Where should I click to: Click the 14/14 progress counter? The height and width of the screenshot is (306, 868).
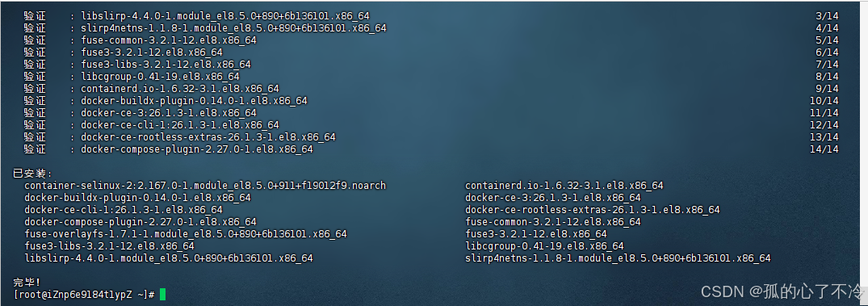click(824, 149)
